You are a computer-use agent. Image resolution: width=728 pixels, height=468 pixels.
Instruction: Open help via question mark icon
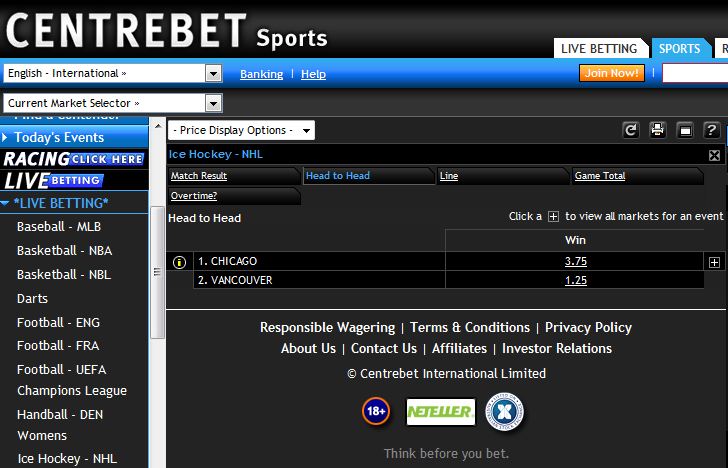coord(711,130)
